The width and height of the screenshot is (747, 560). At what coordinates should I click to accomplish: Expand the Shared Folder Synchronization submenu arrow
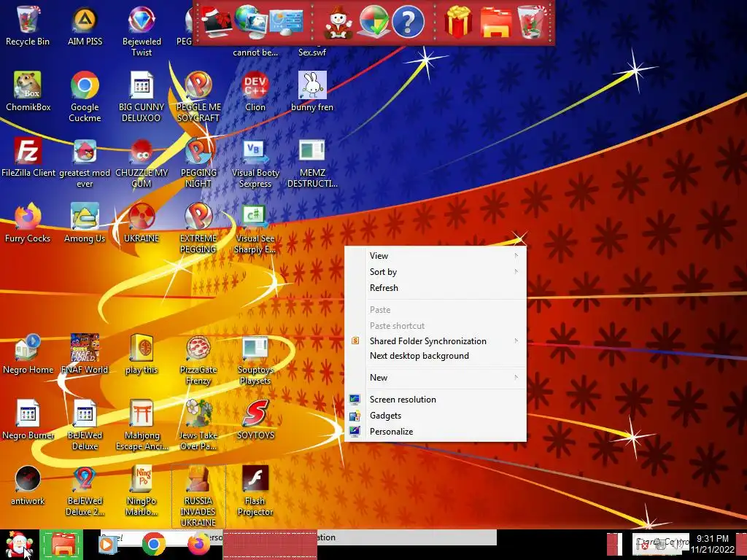[x=516, y=341]
